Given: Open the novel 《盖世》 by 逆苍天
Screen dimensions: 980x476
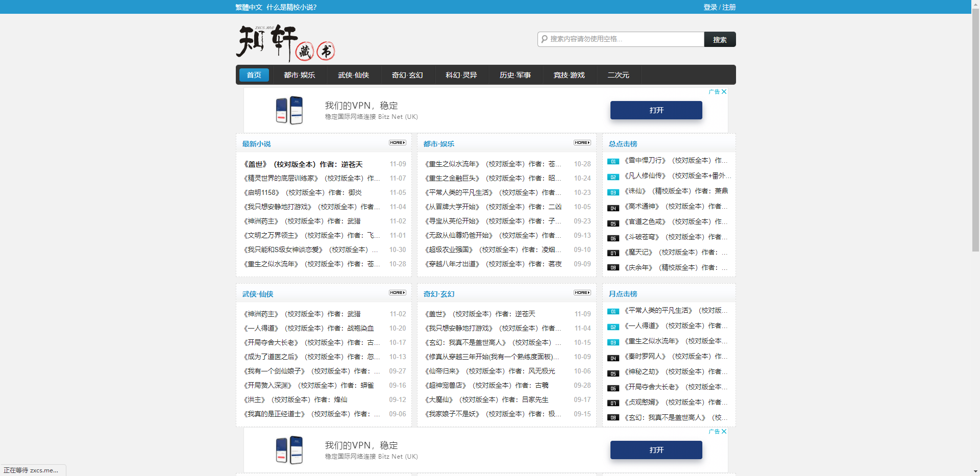Looking at the screenshot, I should click(302, 164).
